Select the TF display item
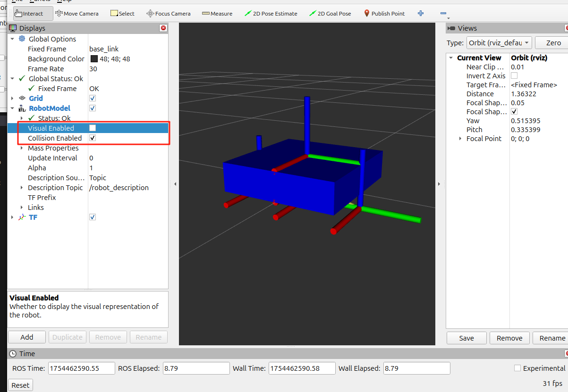The height and width of the screenshot is (392, 568). [x=33, y=217]
